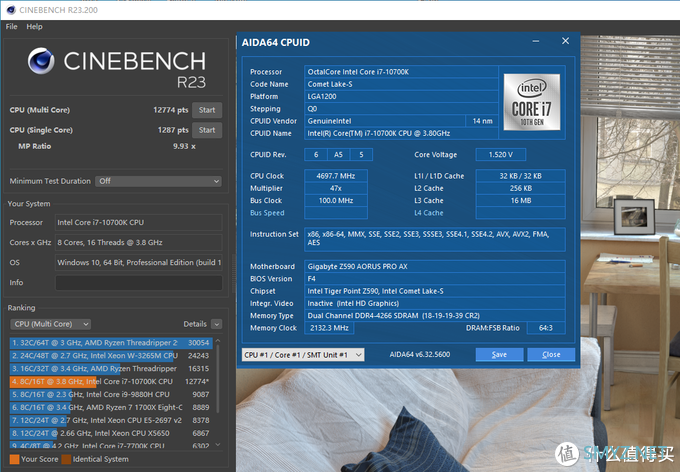Click the Cinebench title bar app icon

(x=11, y=10)
